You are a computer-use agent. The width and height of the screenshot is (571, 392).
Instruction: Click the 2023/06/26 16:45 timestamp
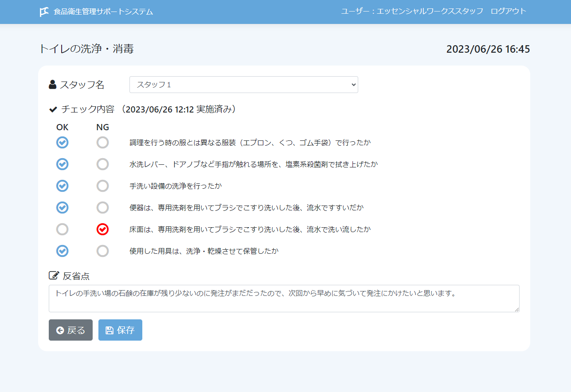pyautogui.click(x=488, y=49)
